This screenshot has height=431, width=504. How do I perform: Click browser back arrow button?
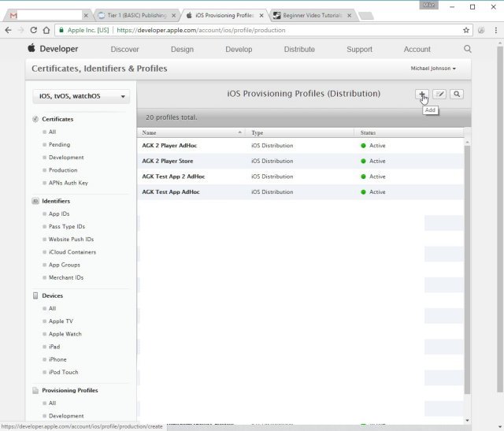pos(9,30)
